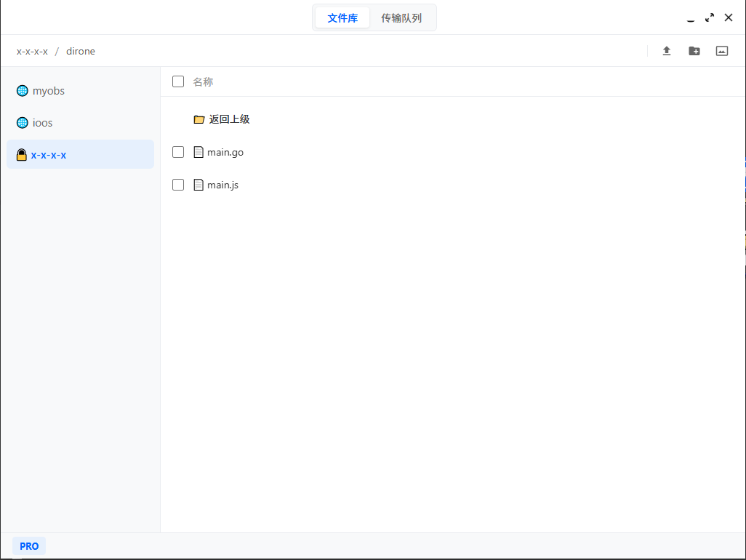
Task: Click the new folder icon
Action: (x=694, y=51)
